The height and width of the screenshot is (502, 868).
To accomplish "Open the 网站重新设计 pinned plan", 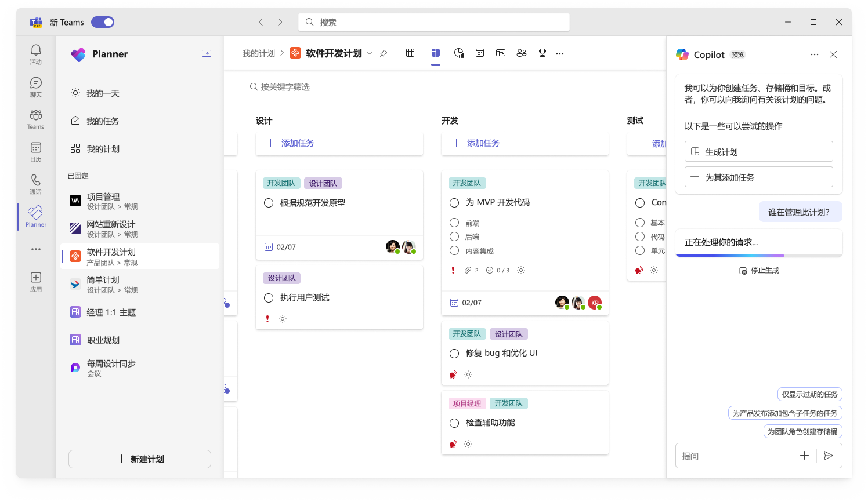I will coord(140,229).
